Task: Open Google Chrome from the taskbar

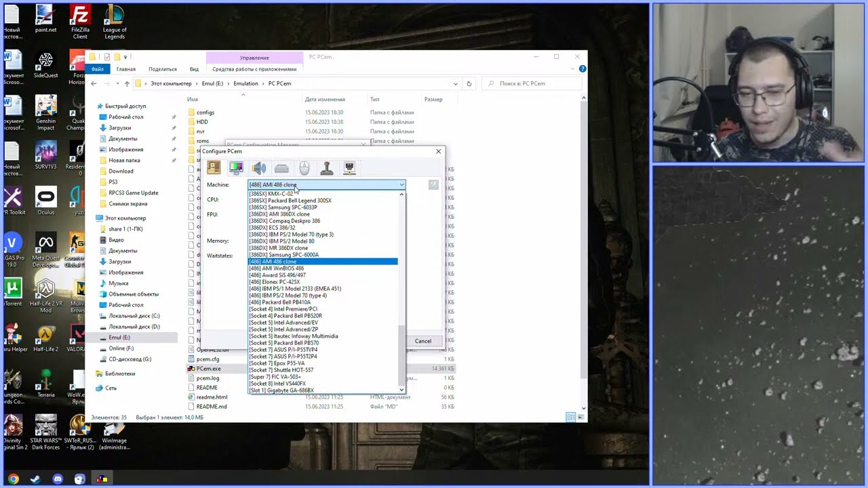Action: tap(13, 479)
